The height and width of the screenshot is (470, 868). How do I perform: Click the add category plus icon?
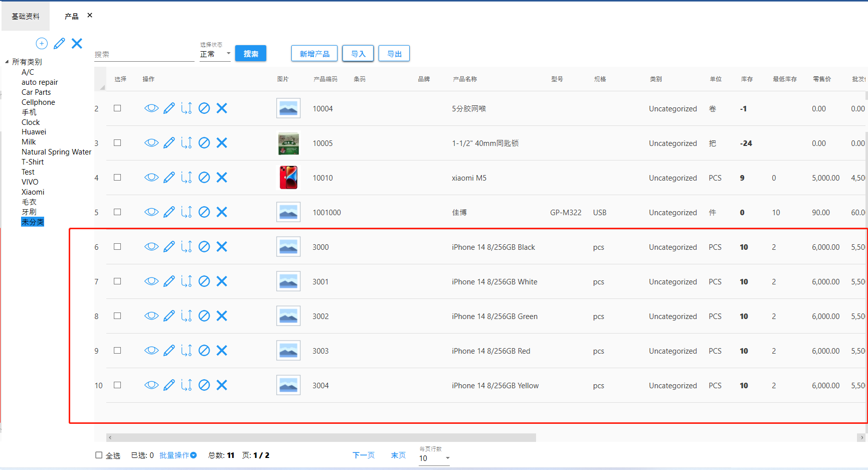pyautogui.click(x=42, y=44)
